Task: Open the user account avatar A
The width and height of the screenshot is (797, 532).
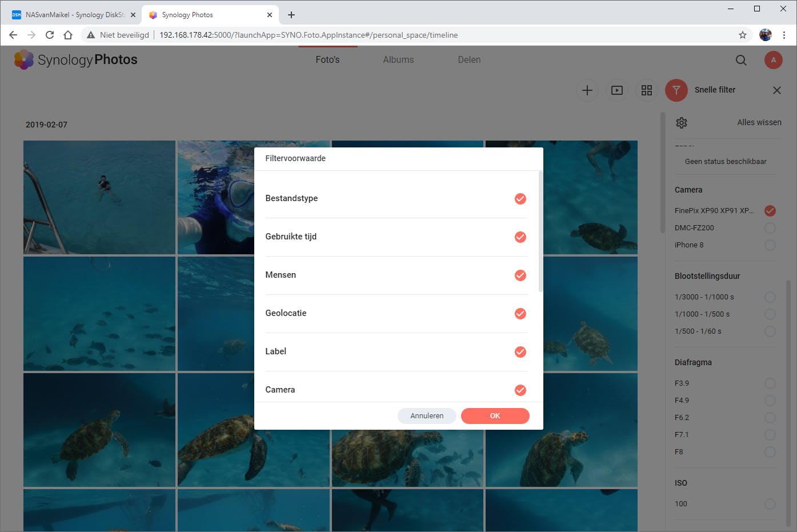Action: (x=774, y=60)
